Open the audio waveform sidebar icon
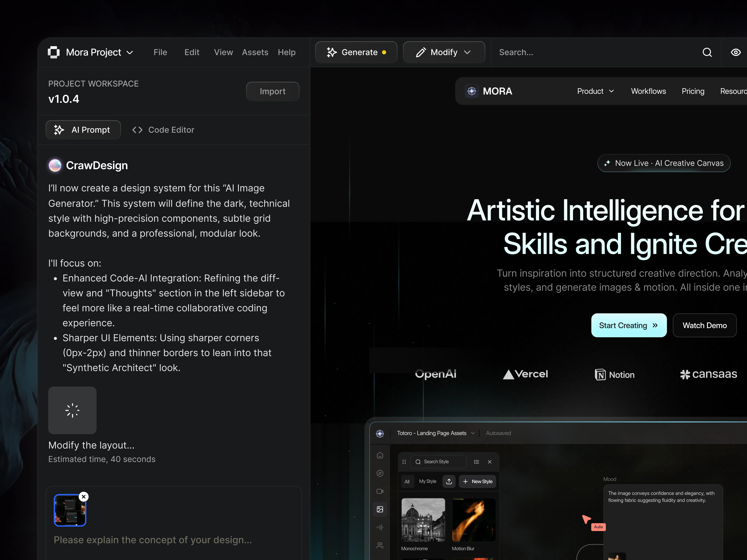 tap(380, 527)
